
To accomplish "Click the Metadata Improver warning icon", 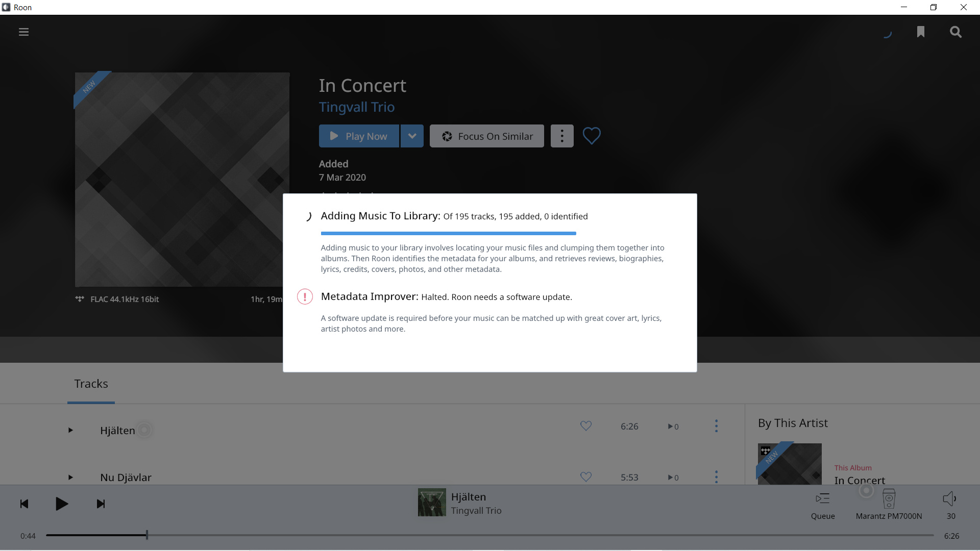I will point(305,296).
